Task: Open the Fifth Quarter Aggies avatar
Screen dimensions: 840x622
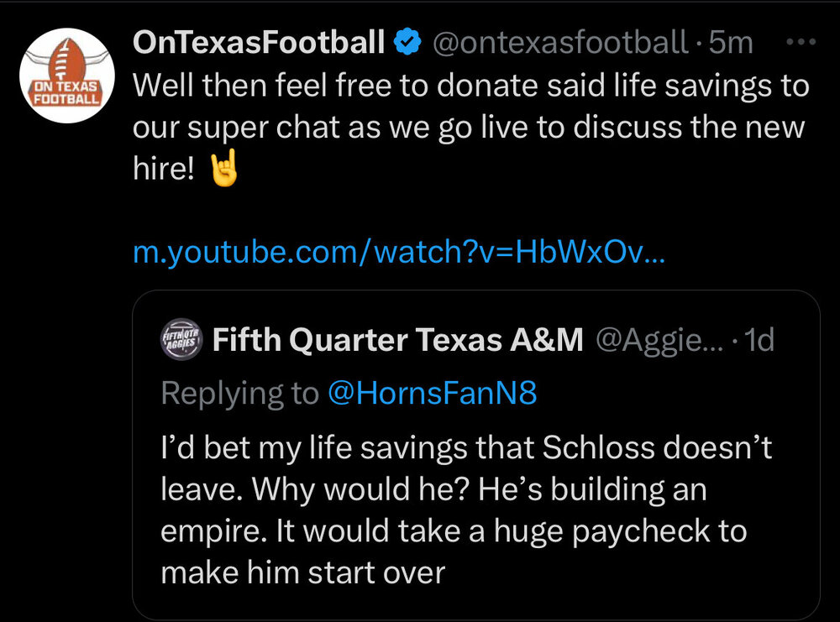Action: point(181,340)
